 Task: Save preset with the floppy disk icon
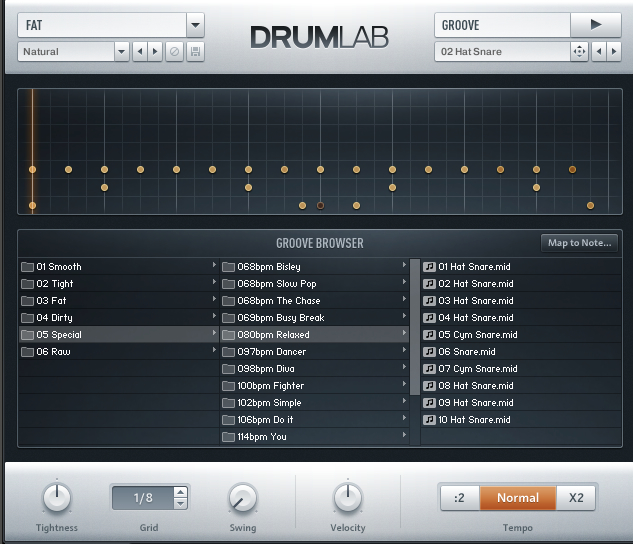(195, 52)
